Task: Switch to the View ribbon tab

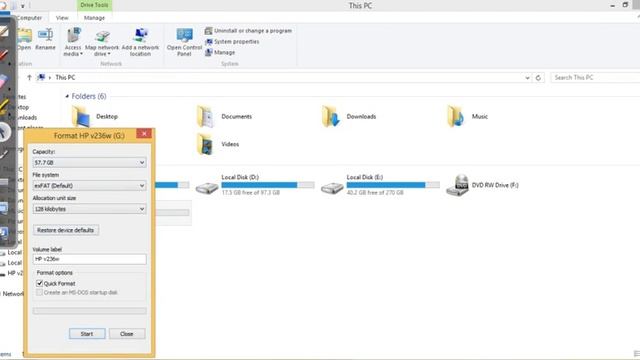Action: pos(62,18)
